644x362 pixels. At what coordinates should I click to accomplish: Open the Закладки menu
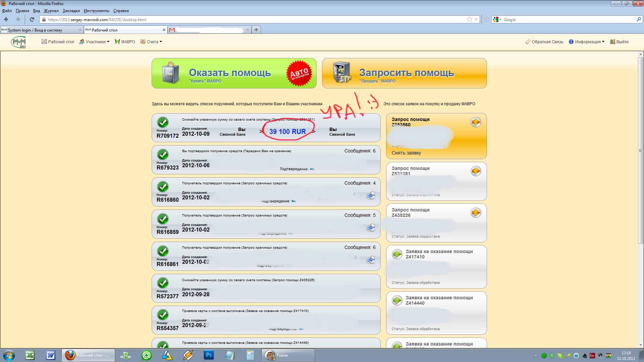(x=71, y=11)
